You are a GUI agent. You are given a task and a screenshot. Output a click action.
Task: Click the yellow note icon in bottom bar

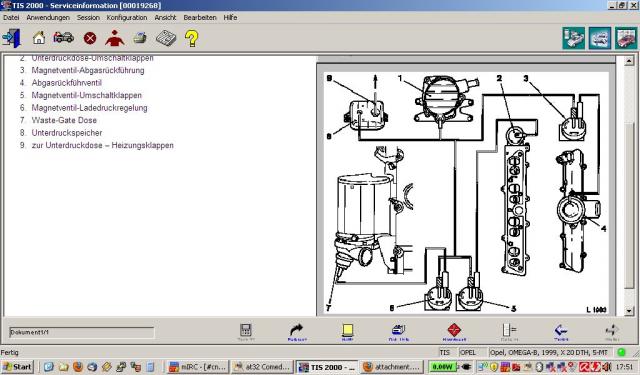tap(347, 330)
